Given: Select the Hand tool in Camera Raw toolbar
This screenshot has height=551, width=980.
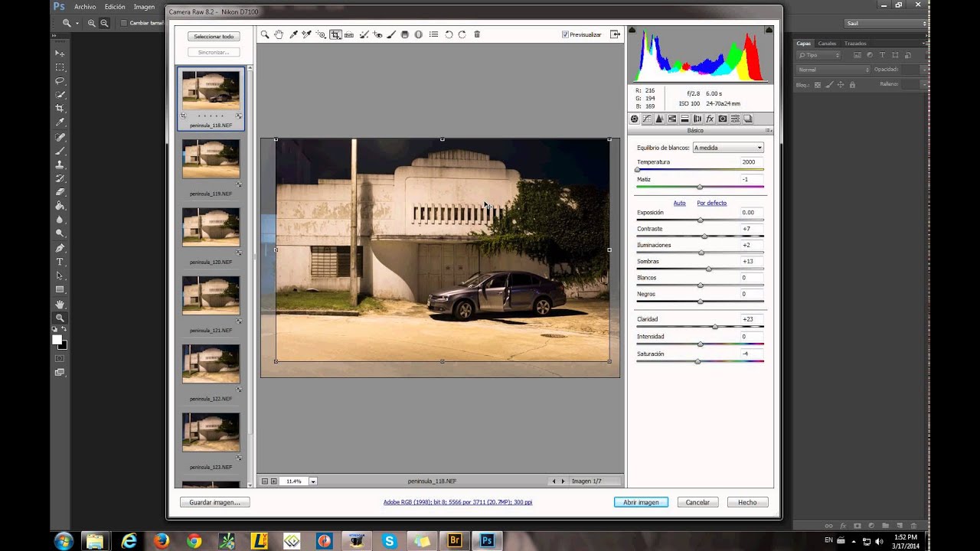Looking at the screenshot, I should (x=279, y=34).
